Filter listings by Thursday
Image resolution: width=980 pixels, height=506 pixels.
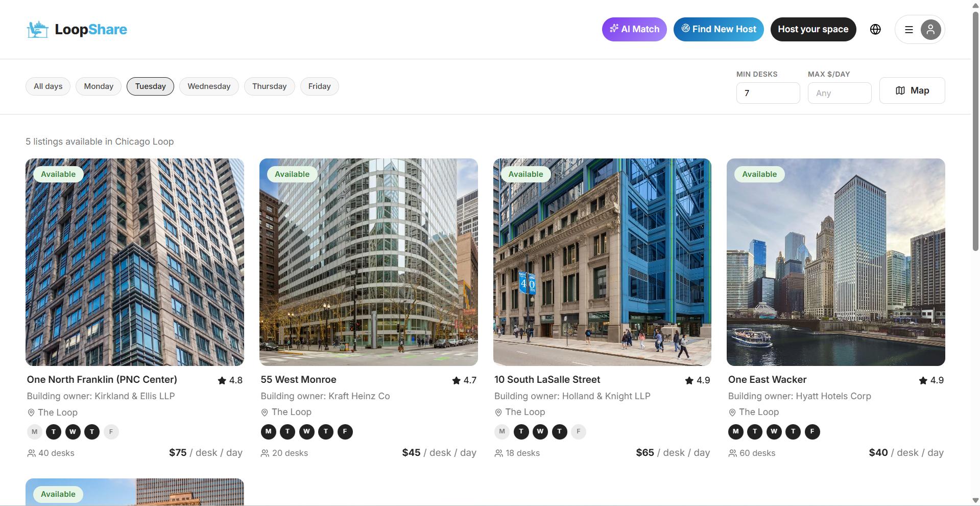(x=269, y=86)
